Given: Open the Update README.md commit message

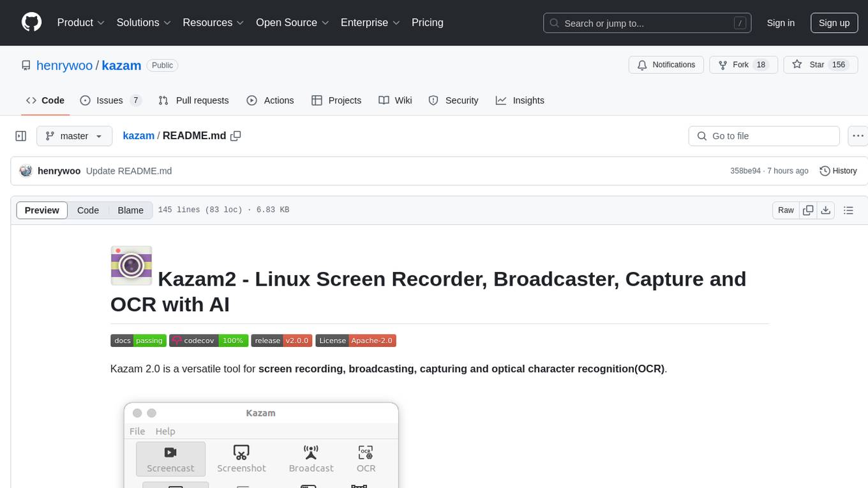Looking at the screenshot, I should pyautogui.click(x=129, y=171).
